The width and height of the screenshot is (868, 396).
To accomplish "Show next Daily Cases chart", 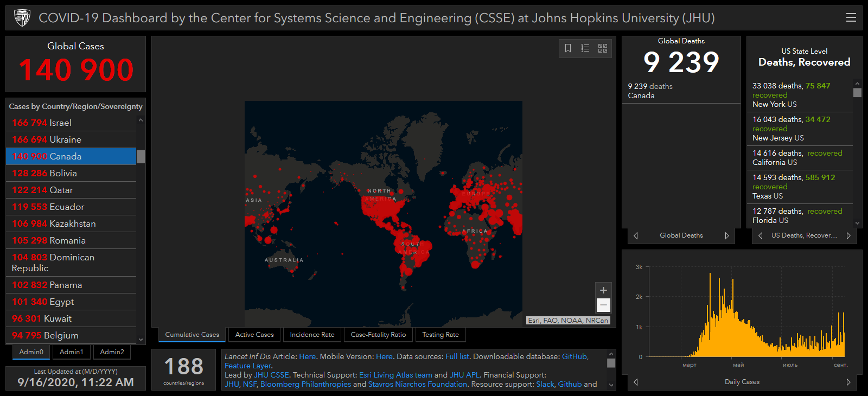I will pyautogui.click(x=848, y=382).
